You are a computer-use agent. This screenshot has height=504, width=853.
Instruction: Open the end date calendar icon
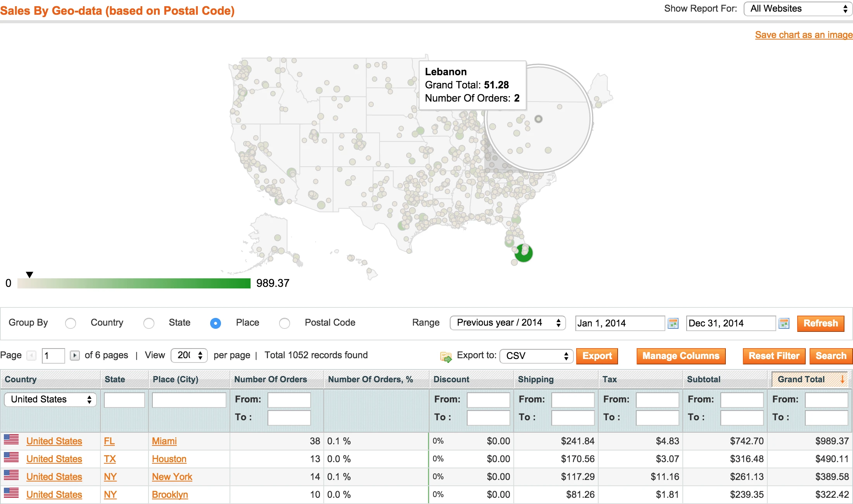784,323
